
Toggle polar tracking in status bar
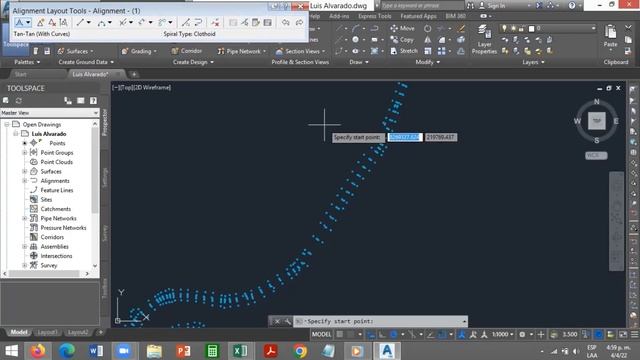(393, 334)
